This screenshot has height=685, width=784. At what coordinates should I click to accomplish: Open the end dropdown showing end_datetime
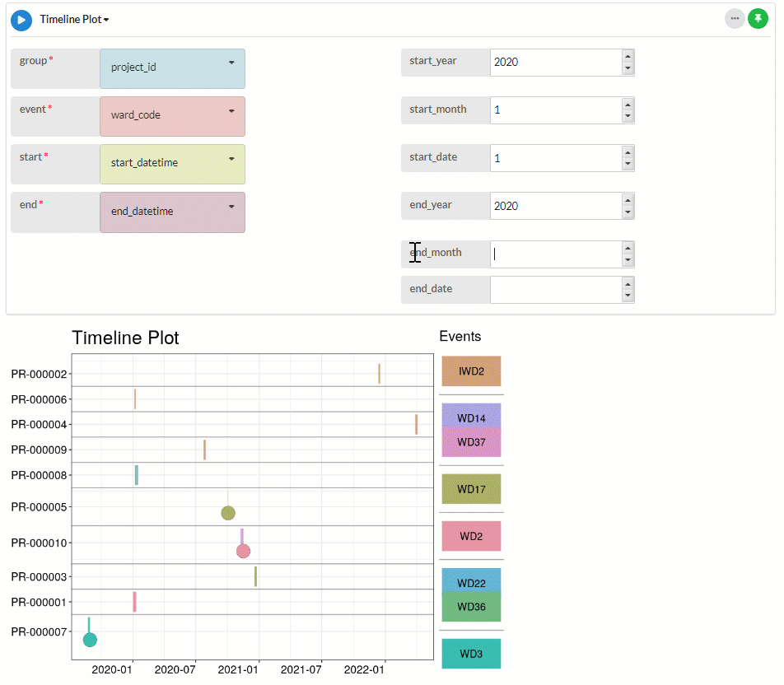[172, 212]
